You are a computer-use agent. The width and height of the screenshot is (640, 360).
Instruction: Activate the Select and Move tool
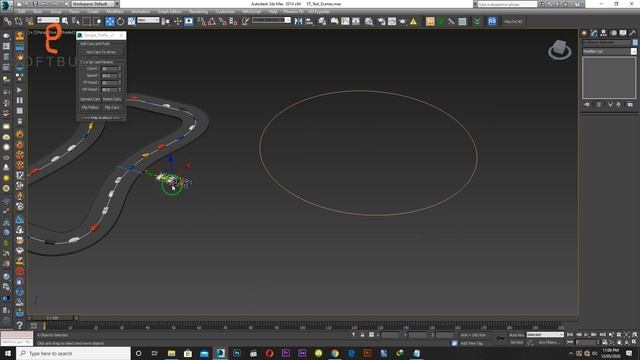110,21
